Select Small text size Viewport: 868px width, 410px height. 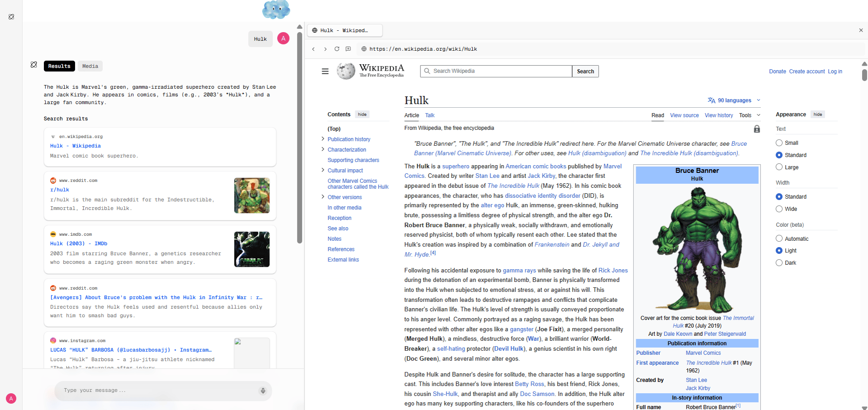779,143
